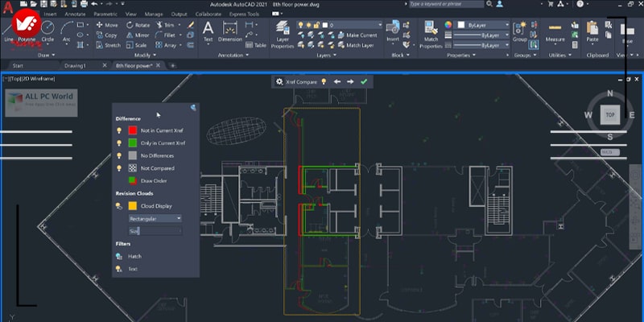The width and height of the screenshot is (644, 322).
Task: Toggle Cloud Display light bulb
Action: coord(119,206)
